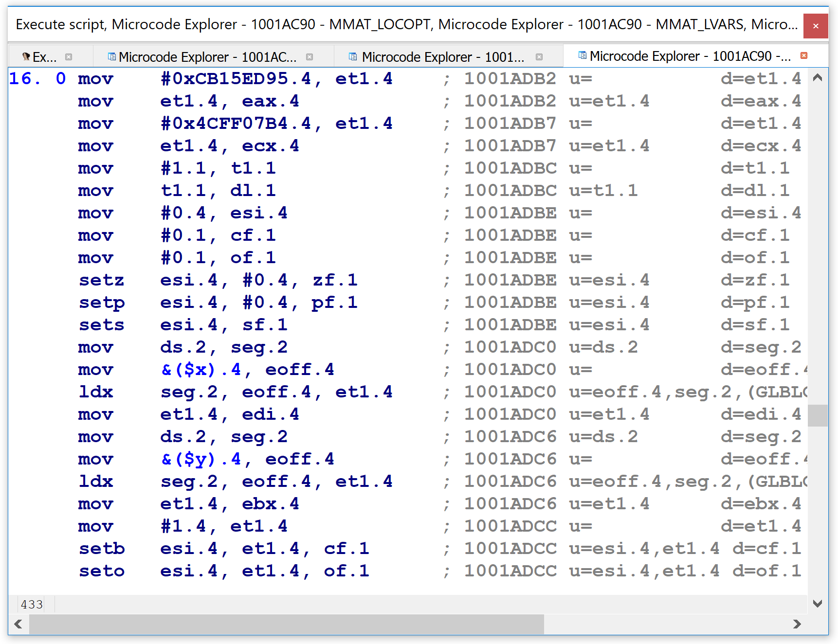Click the document icon on the Microcode Explorer - 1001AC... tab

(112, 57)
